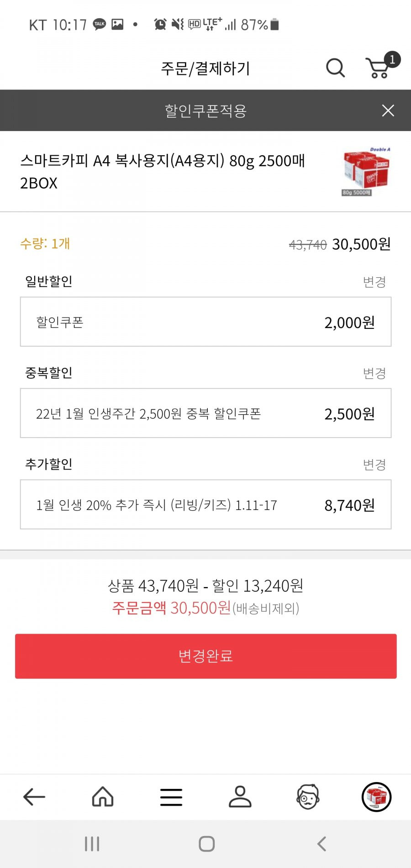The width and height of the screenshot is (411, 868).
Task: Go to home via house icon
Action: pyautogui.click(x=103, y=797)
